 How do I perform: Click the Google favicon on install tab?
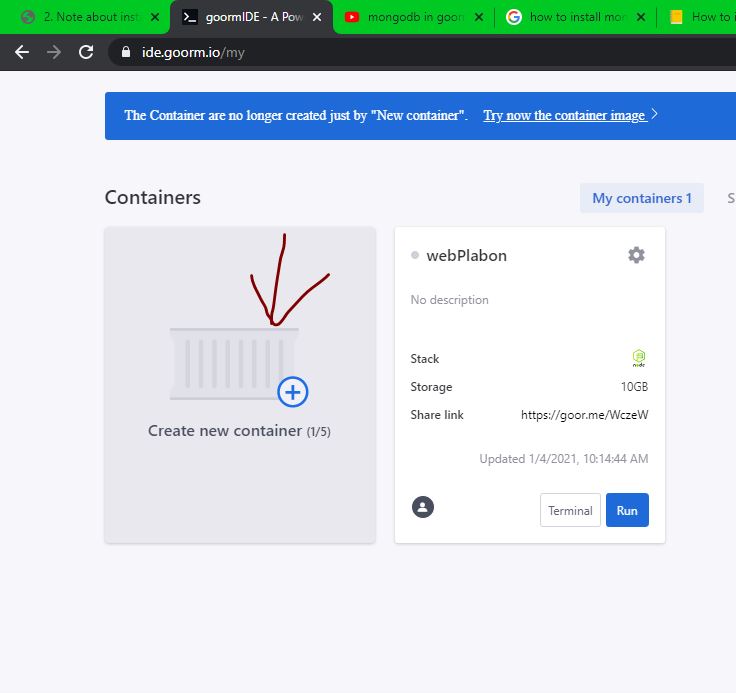(514, 17)
